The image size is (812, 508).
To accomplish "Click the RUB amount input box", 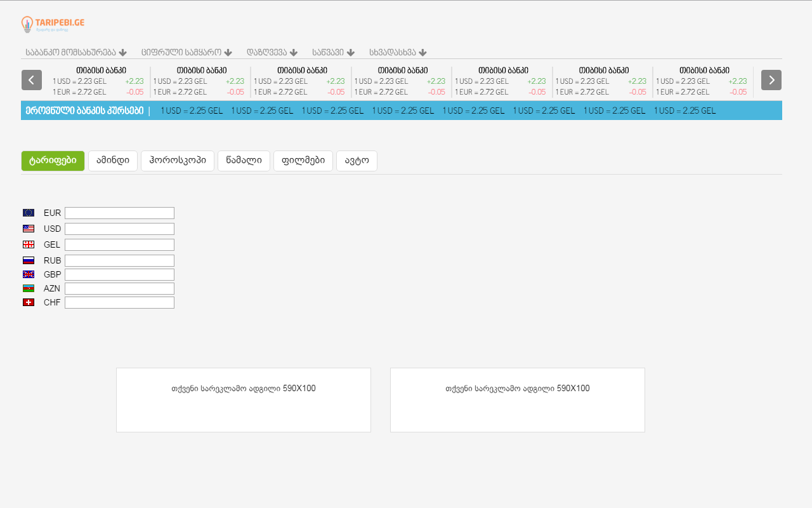I will (x=119, y=260).
